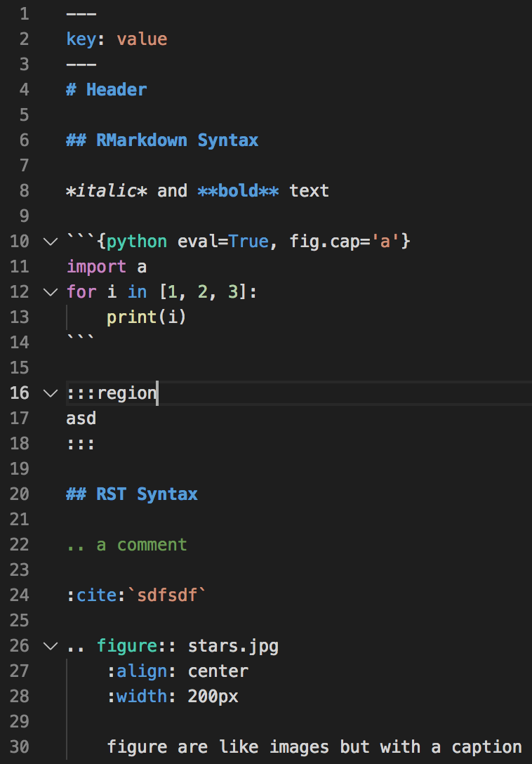532x764 pixels.
Task: Click ':align:' option on line 27
Action: tap(142, 672)
